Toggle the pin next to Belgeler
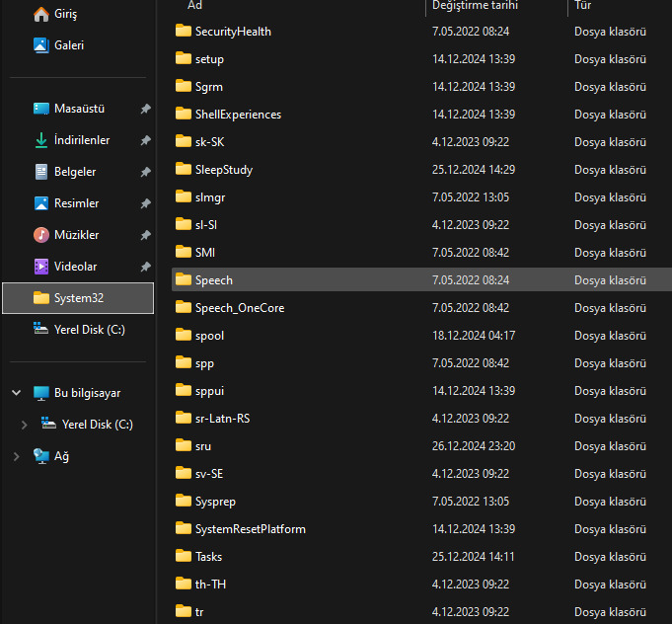 click(146, 172)
